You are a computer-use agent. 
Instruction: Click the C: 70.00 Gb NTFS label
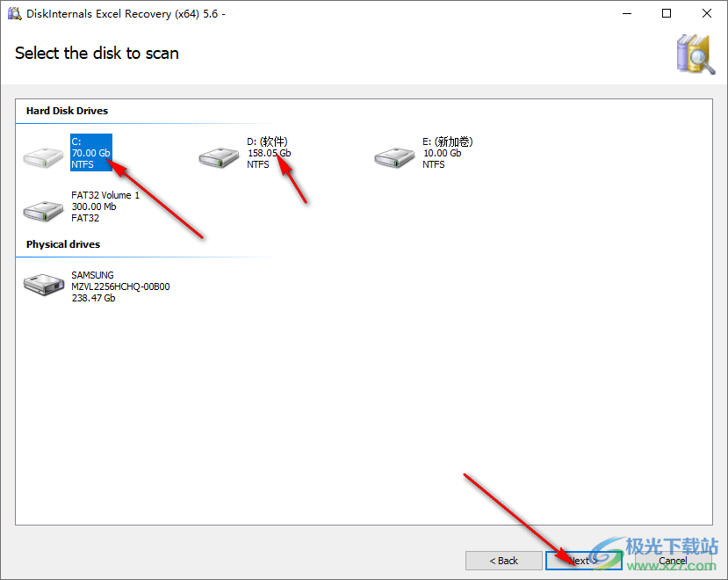(91, 153)
